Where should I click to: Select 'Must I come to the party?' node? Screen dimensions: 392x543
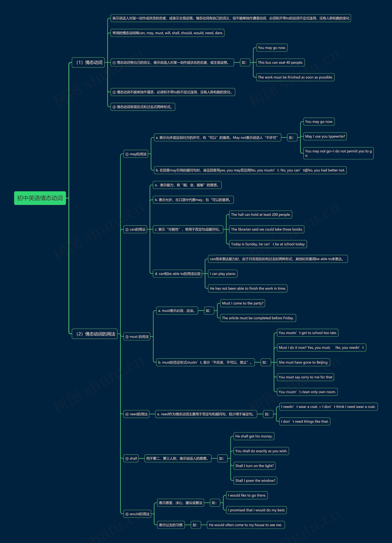[x=242, y=303]
